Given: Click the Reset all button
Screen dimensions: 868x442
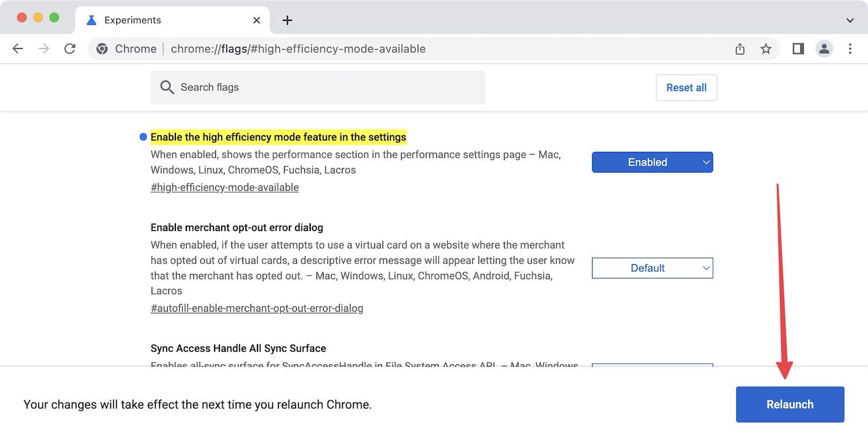Looking at the screenshot, I should [x=686, y=87].
